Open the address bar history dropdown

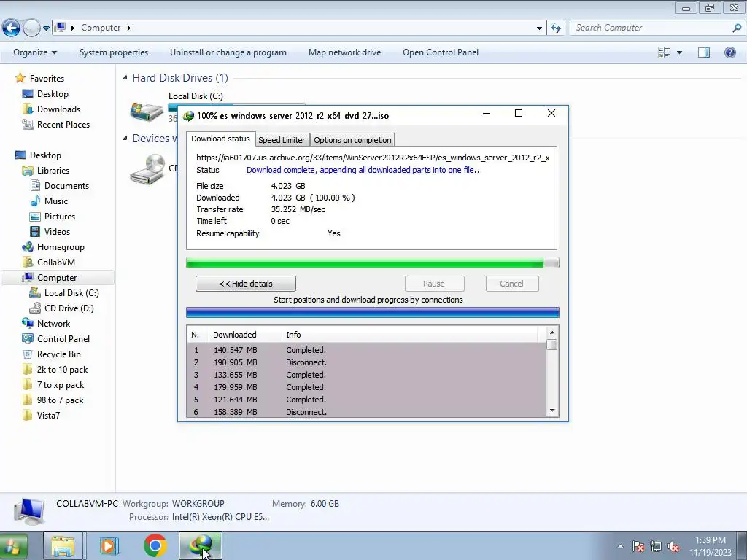click(x=539, y=28)
